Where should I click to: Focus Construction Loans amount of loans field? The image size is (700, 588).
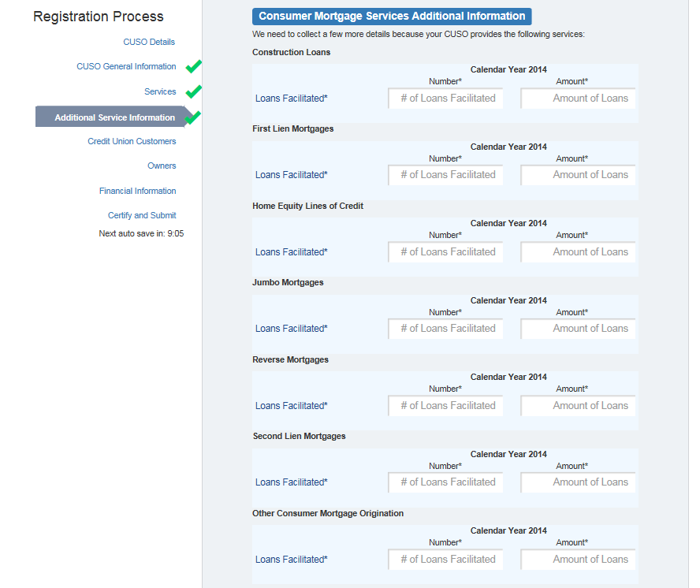click(578, 99)
